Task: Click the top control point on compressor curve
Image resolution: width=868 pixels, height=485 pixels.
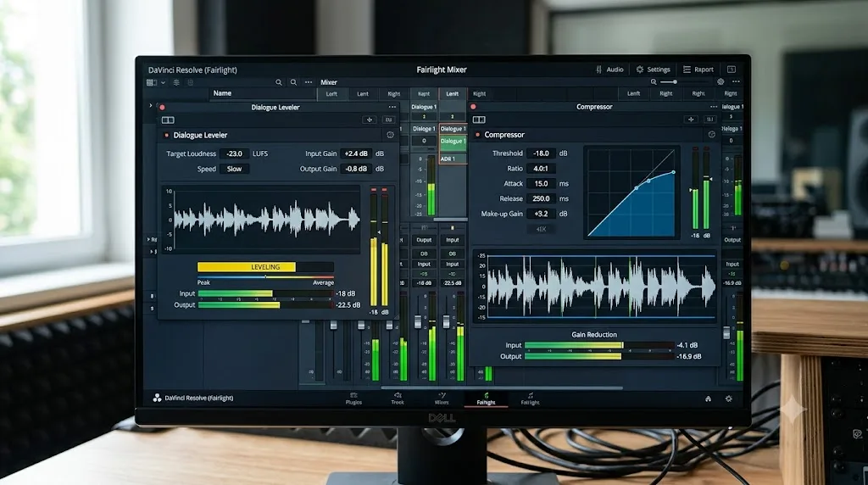Action: point(674,172)
